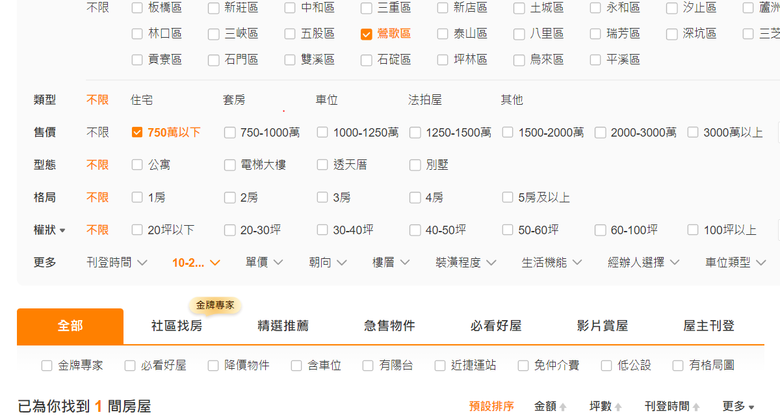Sort results by 預設排序
The width and height of the screenshot is (780, 419).
coord(491,407)
